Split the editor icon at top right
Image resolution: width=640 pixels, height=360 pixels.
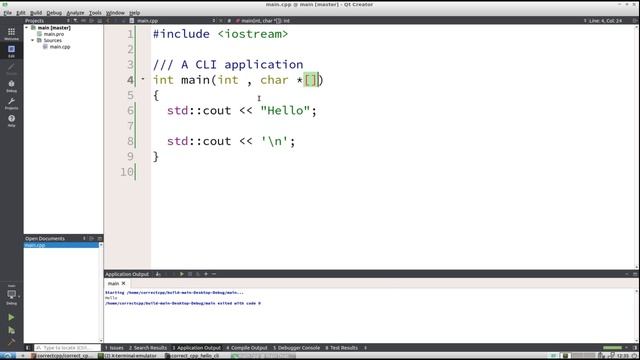pos(635,20)
